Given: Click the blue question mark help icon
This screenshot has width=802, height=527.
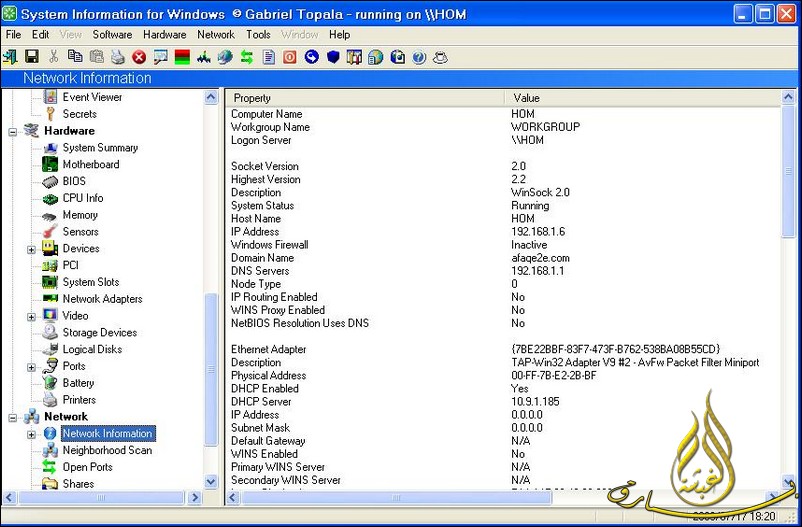Looking at the screenshot, I should [419, 57].
